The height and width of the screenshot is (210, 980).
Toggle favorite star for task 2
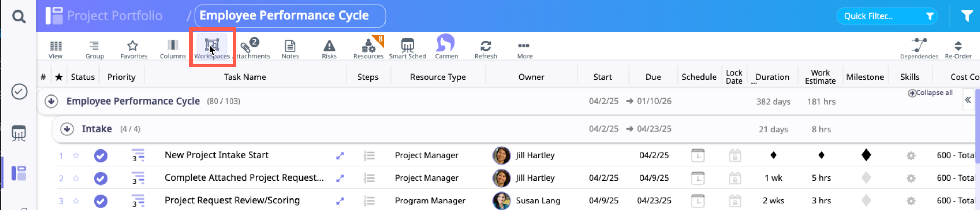[76, 178]
